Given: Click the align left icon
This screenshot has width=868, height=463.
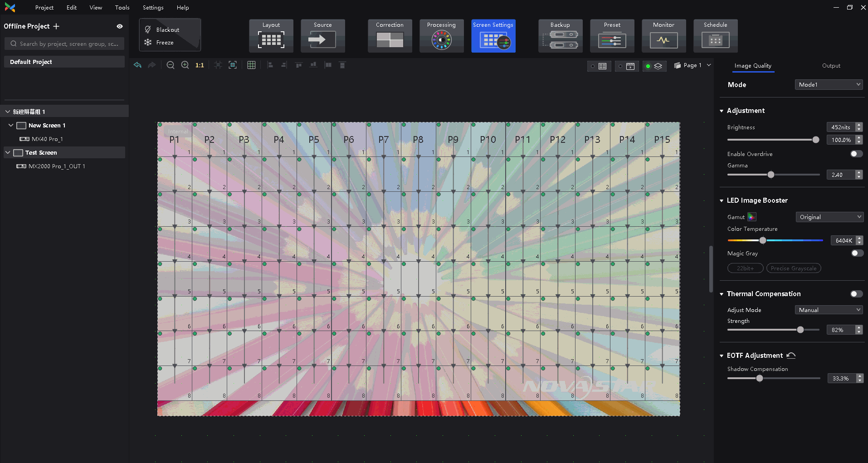Looking at the screenshot, I should pyautogui.click(x=270, y=65).
